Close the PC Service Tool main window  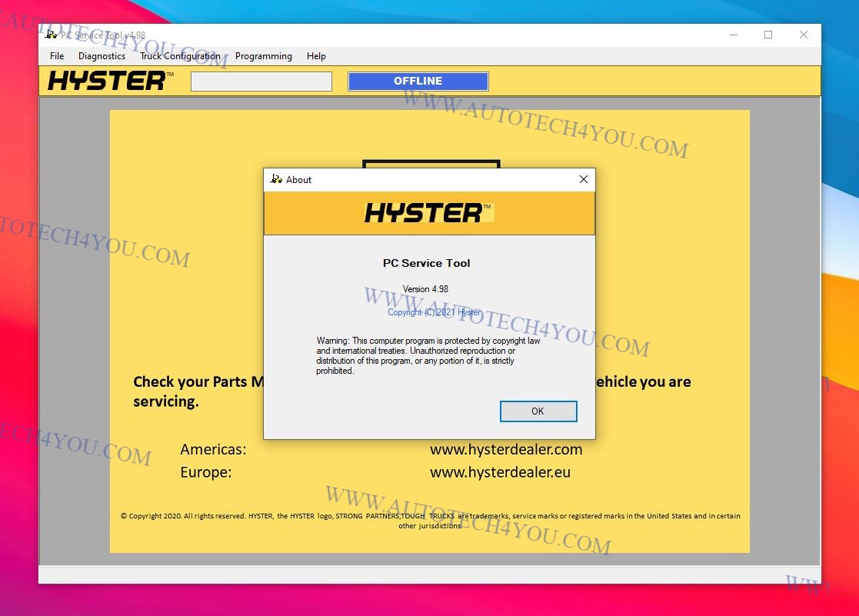pyautogui.click(x=803, y=35)
